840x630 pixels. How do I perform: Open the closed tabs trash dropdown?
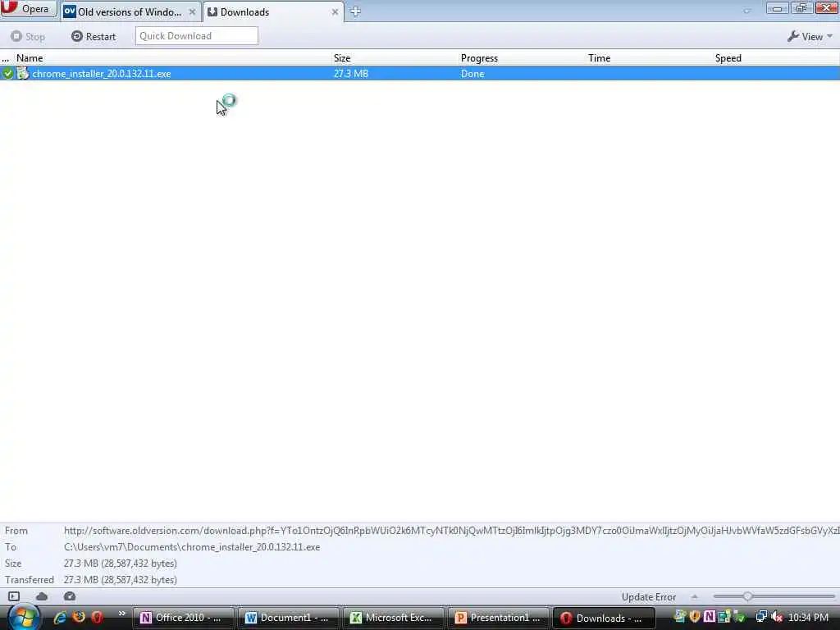click(x=746, y=11)
